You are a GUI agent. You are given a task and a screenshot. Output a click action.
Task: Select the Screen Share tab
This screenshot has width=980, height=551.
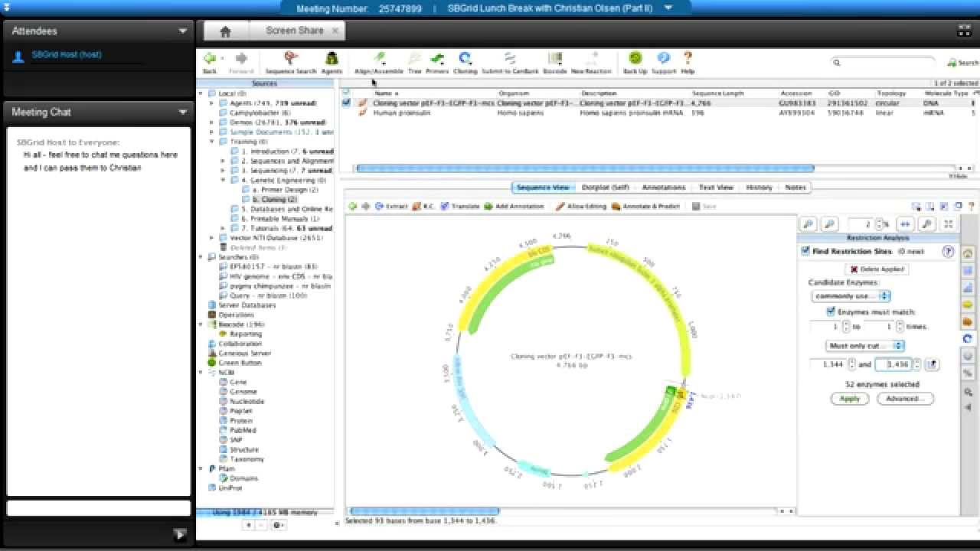click(294, 31)
